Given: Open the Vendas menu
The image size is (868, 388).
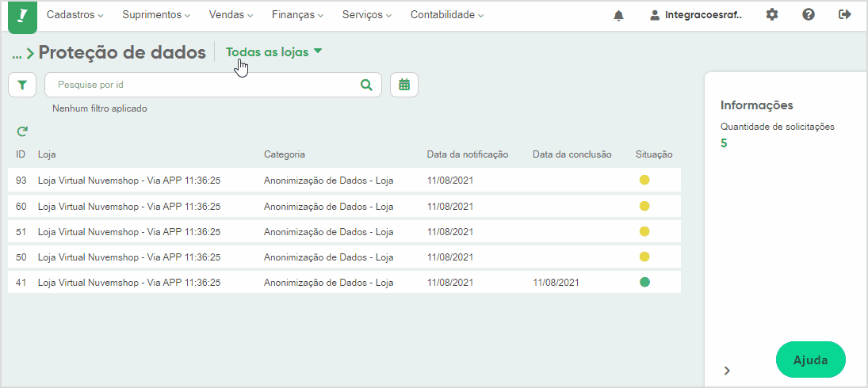Looking at the screenshot, I should pyautogui.click(x=231, y=15).
